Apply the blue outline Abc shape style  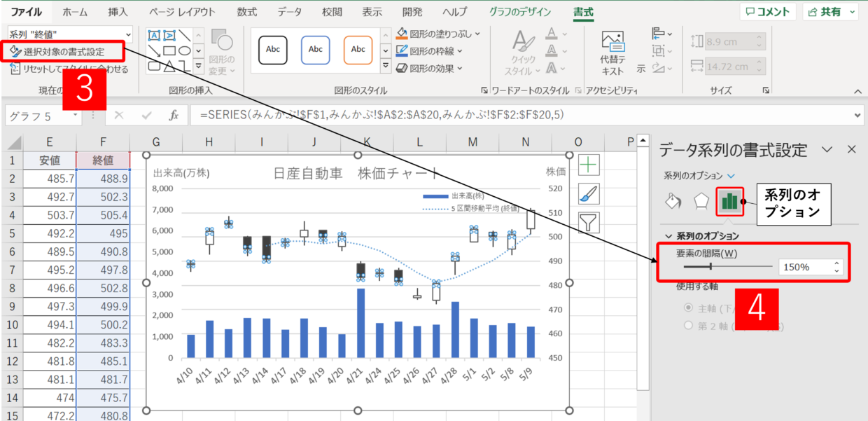click(x=316, y=50)
